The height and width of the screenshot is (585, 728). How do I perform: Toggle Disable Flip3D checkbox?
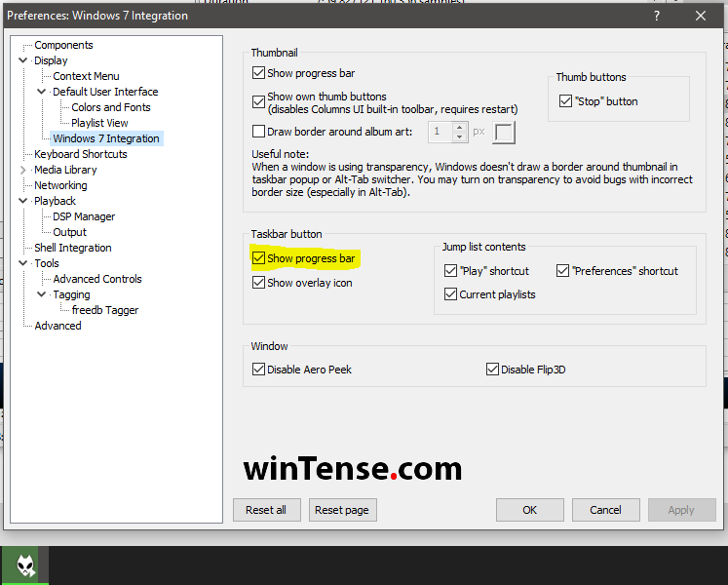point(492,370)
